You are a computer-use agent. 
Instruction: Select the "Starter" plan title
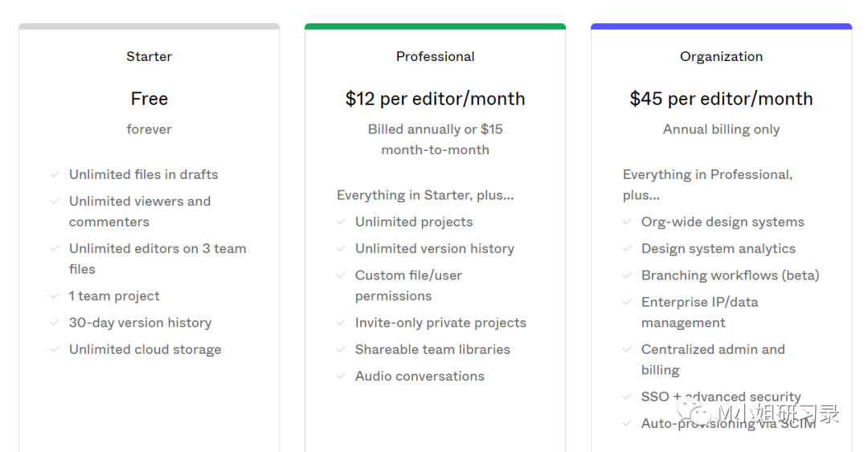click(x=149, y=56)
